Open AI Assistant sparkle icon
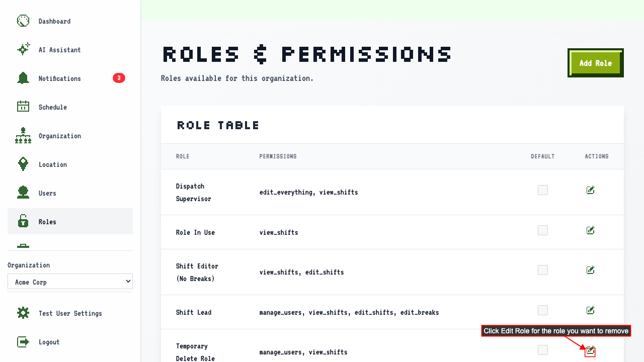The image size is (644, 362). (x=23, y=50)
